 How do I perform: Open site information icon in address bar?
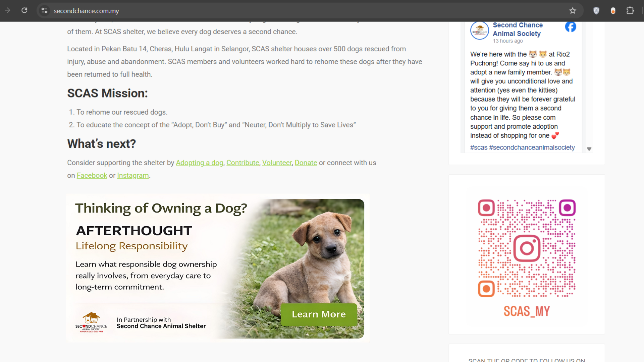(x=44, y=11)
